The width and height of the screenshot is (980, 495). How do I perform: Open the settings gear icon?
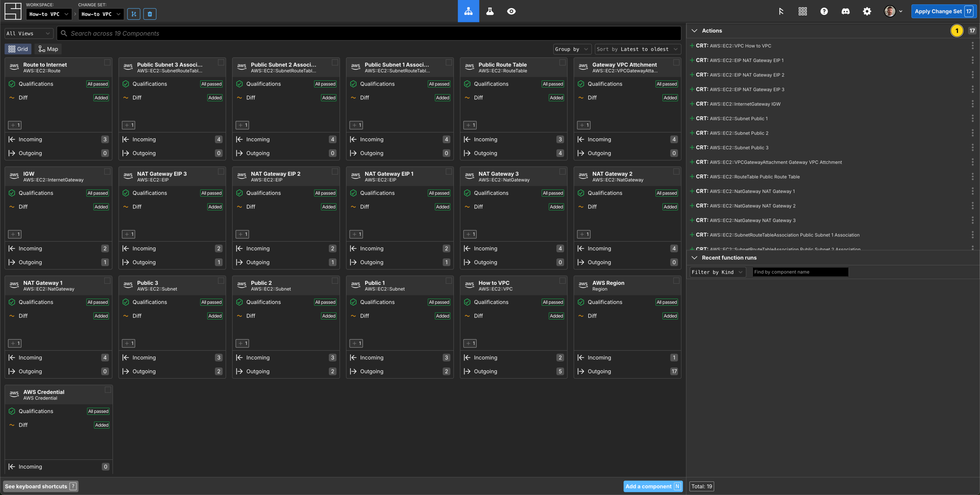pos(867,11)
